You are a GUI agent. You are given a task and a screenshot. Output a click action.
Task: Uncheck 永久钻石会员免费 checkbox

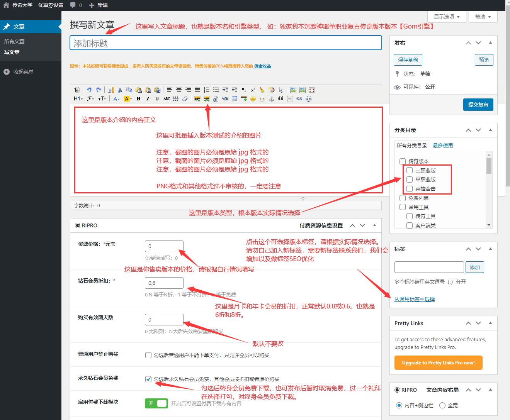pyautogui.click(x=148, y=379)
